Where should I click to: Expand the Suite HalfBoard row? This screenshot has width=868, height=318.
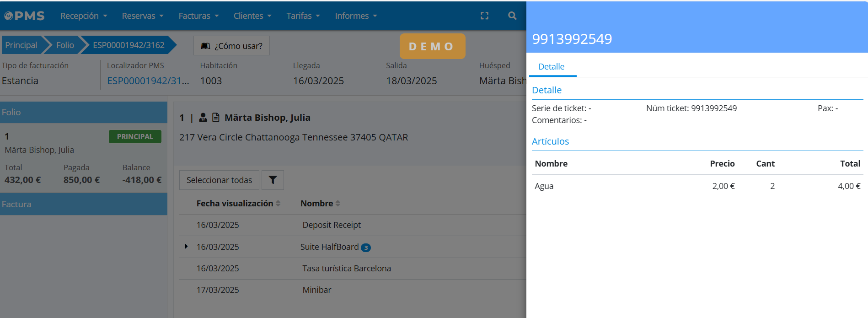pyautogui.click(x=186, y=247)
